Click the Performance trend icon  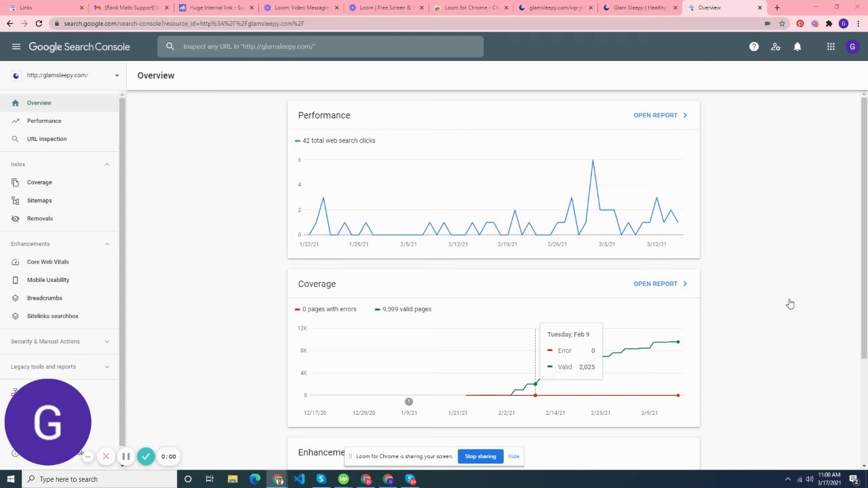[16, 121]
